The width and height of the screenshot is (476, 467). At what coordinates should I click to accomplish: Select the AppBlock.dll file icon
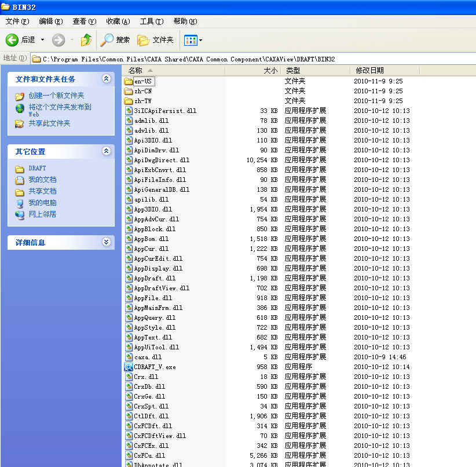(x=129, y=229)
